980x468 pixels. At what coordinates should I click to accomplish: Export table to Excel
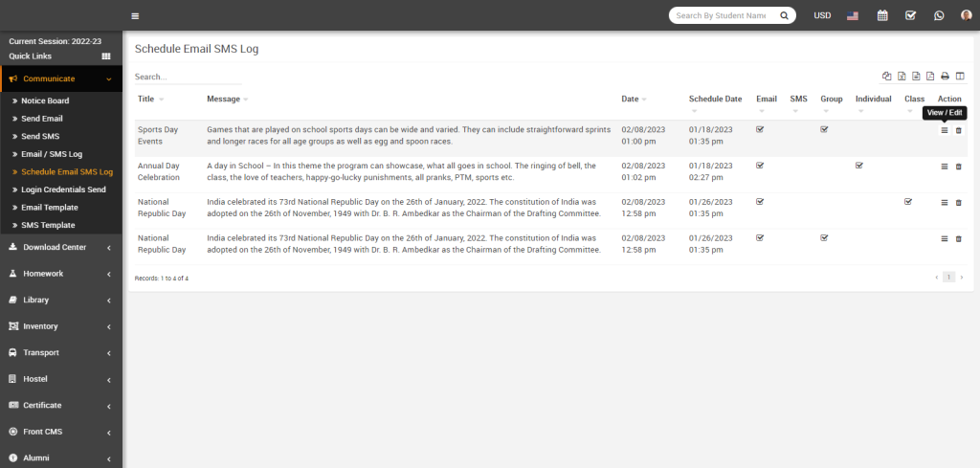click(x=902, y=77)
